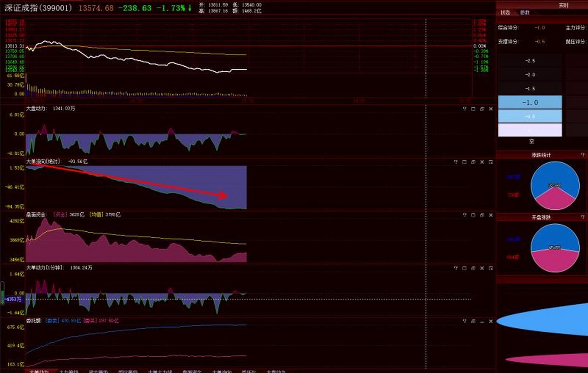
Task: Click the 委买 legend label
Action: tap(90, 321)
